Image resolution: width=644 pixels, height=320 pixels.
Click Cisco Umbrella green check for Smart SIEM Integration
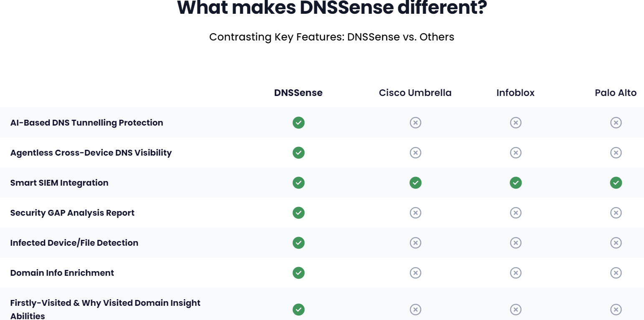pyautogui.click(x=416, y=183)
